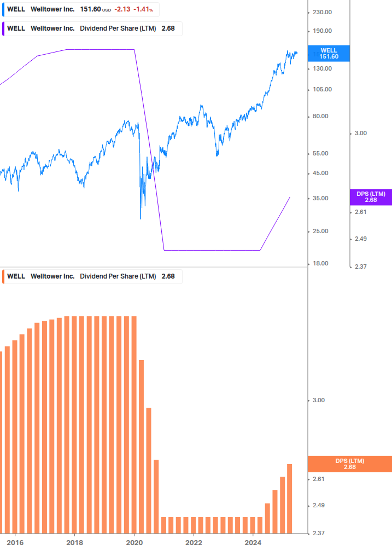Click the -2.13 change value in price legend
Screen dimensions: 392x550
pos(122,9)
